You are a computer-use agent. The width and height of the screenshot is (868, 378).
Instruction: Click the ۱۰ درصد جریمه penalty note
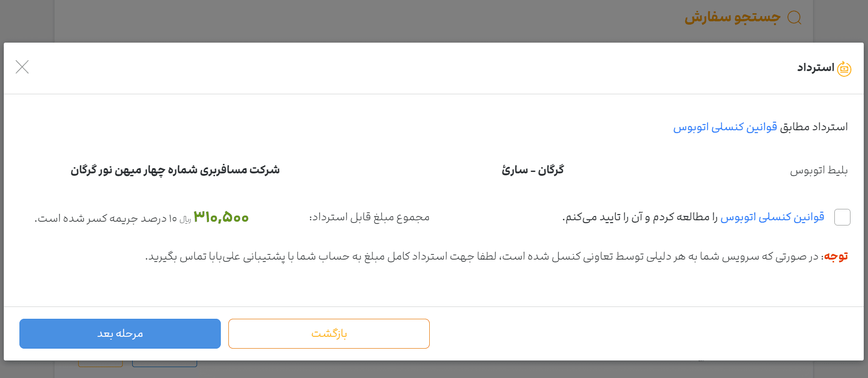pos(106,218)
